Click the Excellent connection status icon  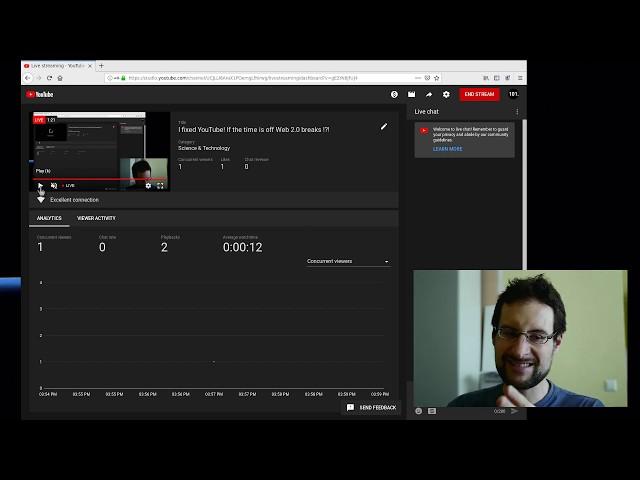click(41, 200)
